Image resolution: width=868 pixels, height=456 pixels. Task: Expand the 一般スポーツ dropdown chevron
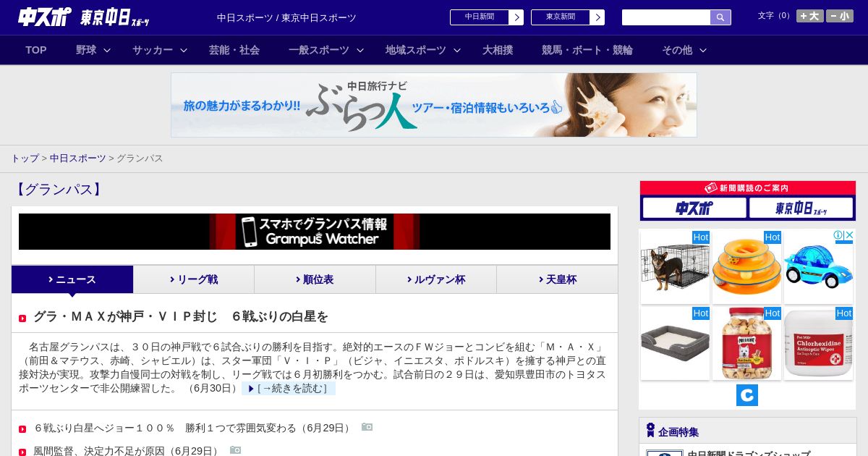coord(360,50)
